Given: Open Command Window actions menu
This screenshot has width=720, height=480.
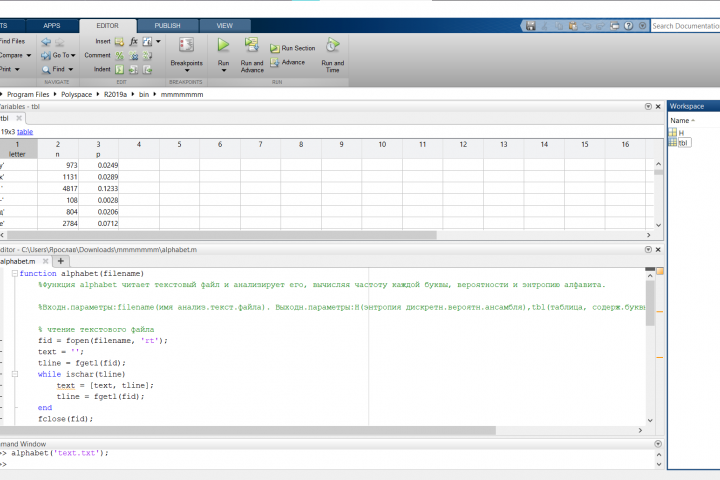Looking at the screenshot, I should point(658,444).
